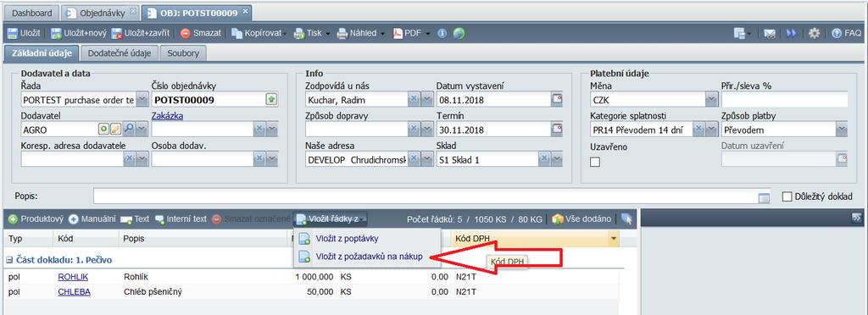Click the send email envelope icon
Screen dimensions: 868x315
pyautogui.click(x=770, y=33)
